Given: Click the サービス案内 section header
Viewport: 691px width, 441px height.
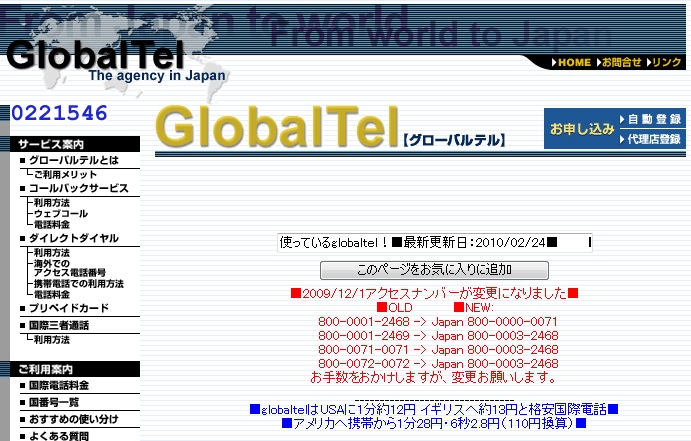Looking at the screenshot, I should [75, 144].
